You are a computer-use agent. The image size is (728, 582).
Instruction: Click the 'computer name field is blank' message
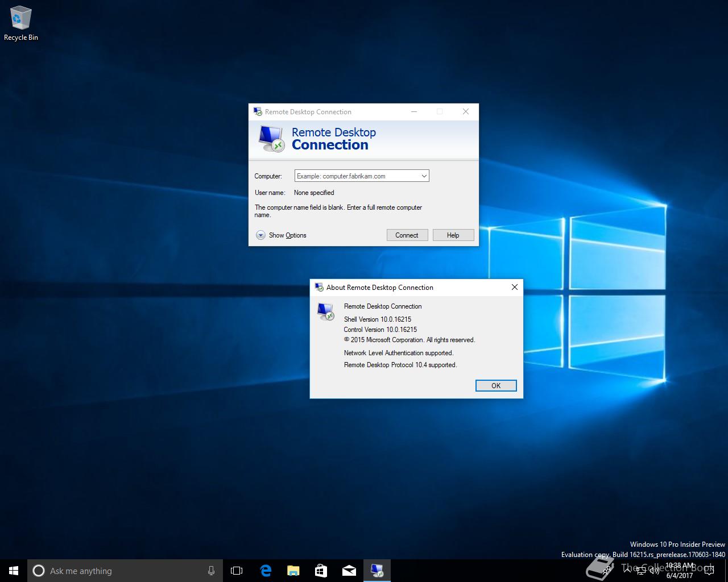pyautogui.click(x=338, y=211)
